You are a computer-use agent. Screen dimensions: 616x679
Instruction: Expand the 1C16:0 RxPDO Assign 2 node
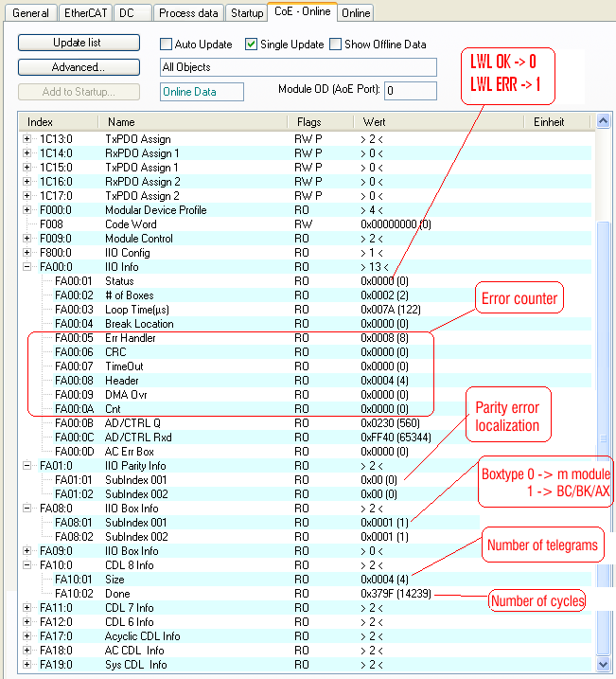coord(26,182)
